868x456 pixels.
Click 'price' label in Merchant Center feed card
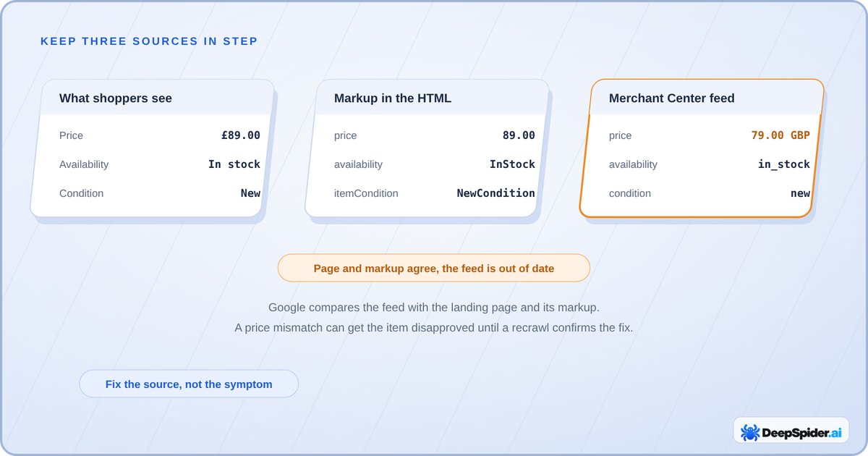click(620, 135)
